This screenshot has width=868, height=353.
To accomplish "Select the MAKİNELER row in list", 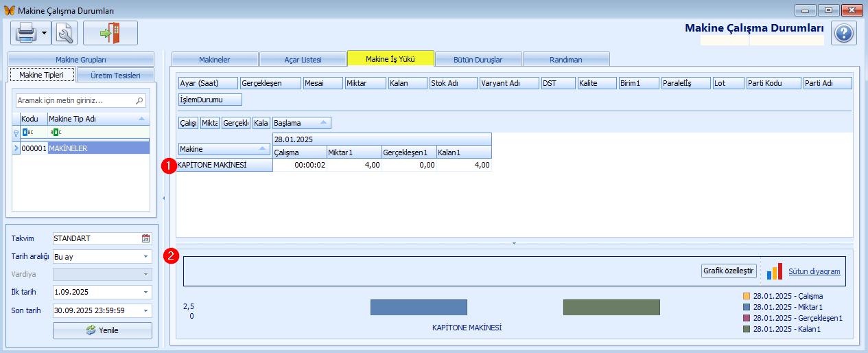I will pos(98,148).
